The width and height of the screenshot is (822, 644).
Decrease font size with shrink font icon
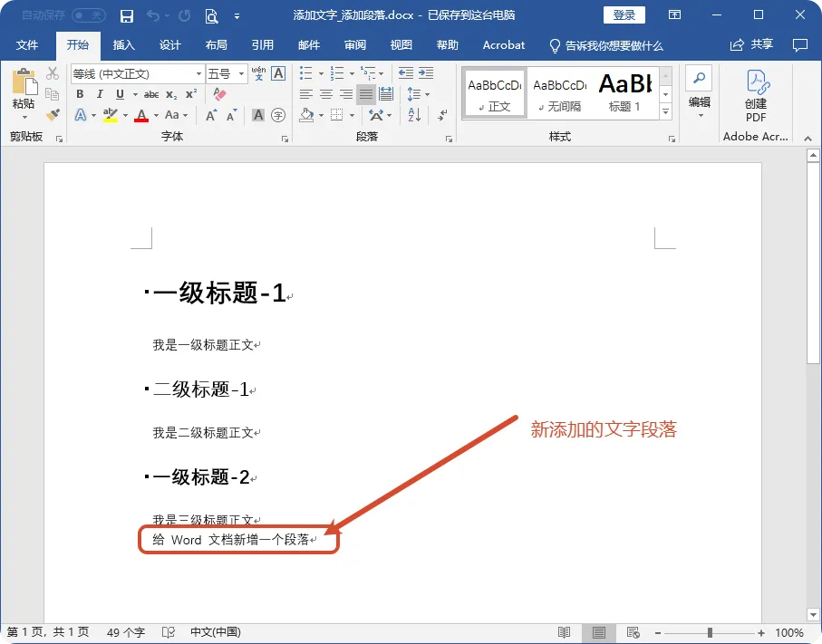(x=231, y=115)
